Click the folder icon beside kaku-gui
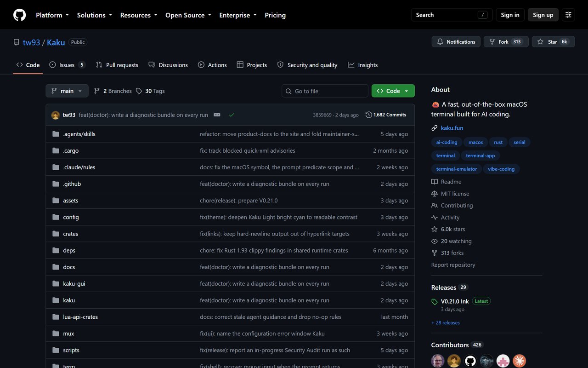The image size is (588, 368). (x=56, y=283)
